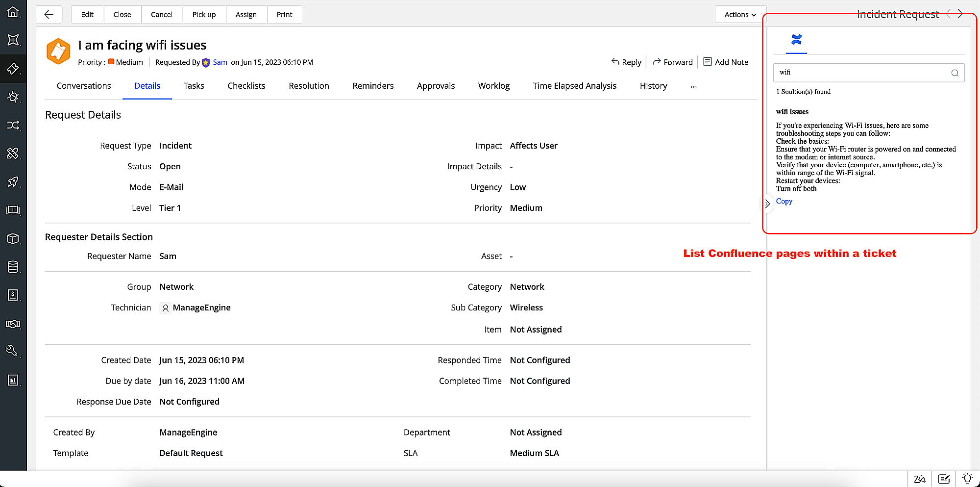The width and height of the screenshot is (980, 487).
Task: Expand the overflow ellipsis for more tabs
Action: point(693,87)
